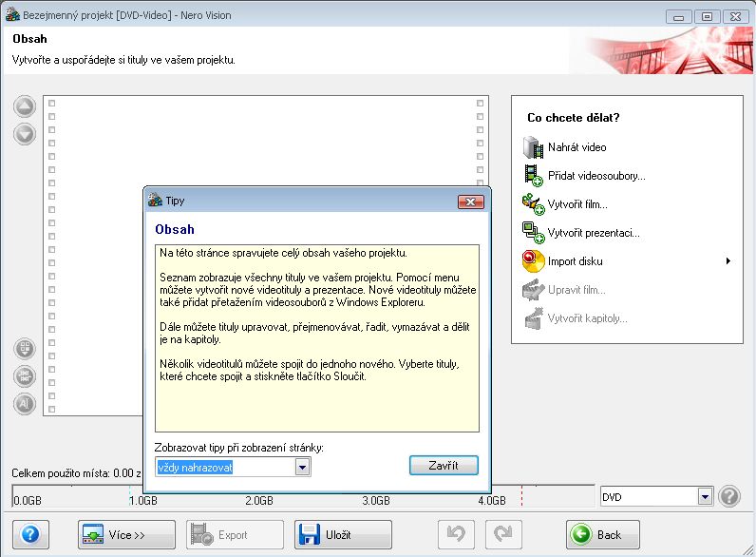Click the grey help icon next to DVD dropdown
Image resolution: width=756 pixels, height=557 pixels.
[x=729, y=496]
